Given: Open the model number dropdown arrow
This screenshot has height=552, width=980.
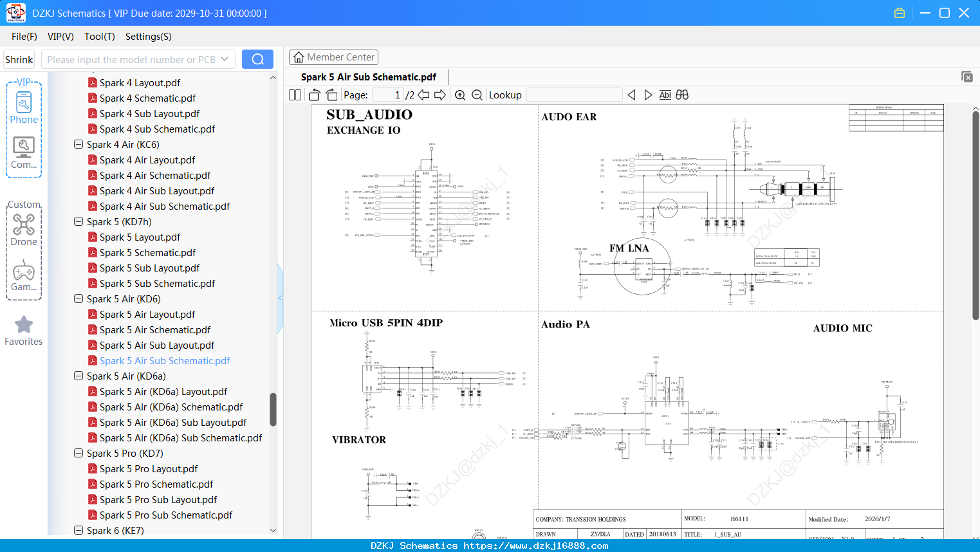Looking at the screenshot, I should pyautogui.click(x=225, y=59).
